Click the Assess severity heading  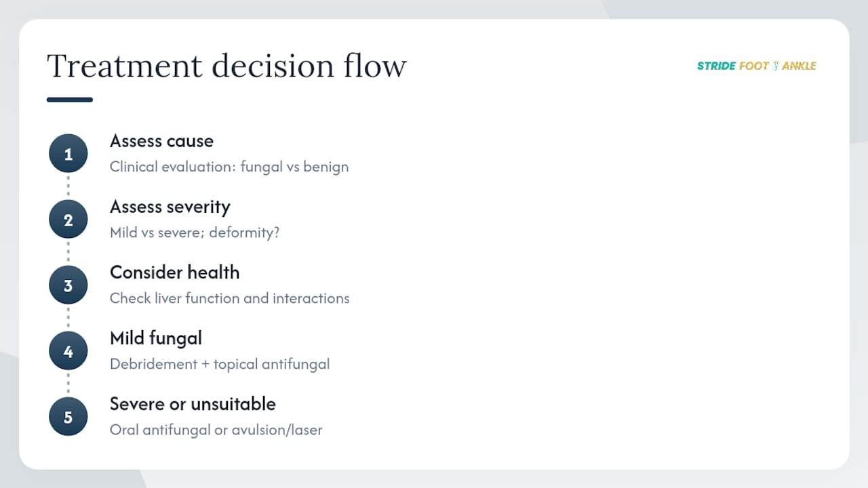click(x=170, y=207)
